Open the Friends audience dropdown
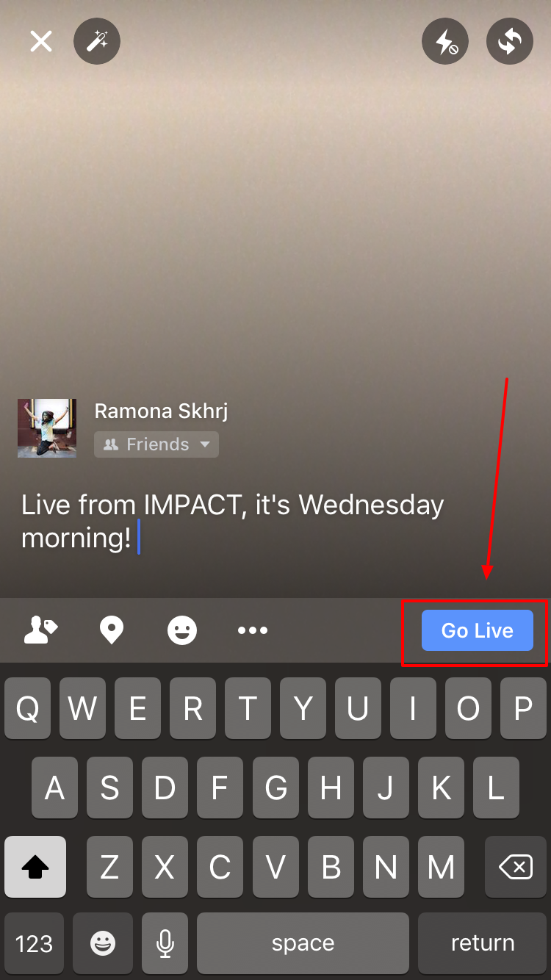Screen dimensions: 551x980 [x=156, y=444]
